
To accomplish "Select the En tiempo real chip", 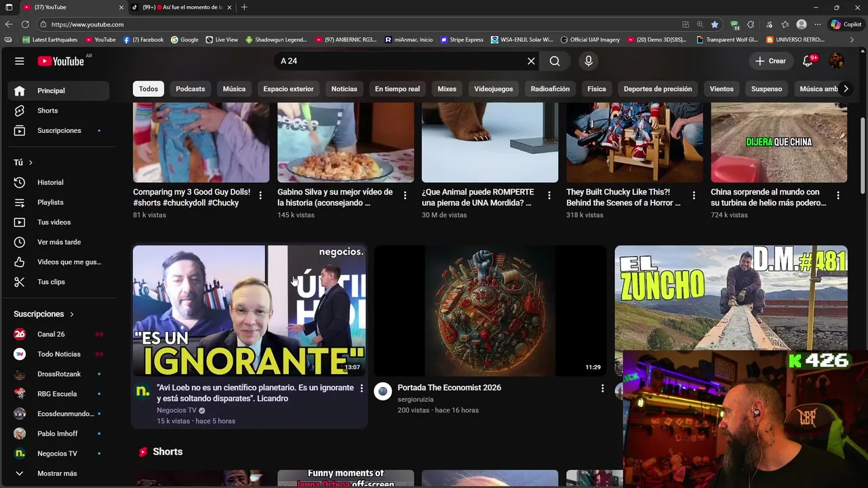I will click(397, 89).
